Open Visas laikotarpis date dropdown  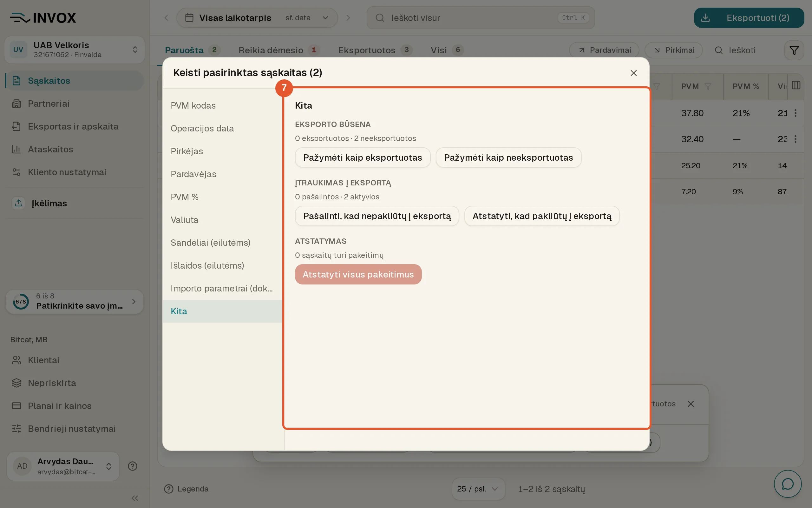click(x=257, y=18)
